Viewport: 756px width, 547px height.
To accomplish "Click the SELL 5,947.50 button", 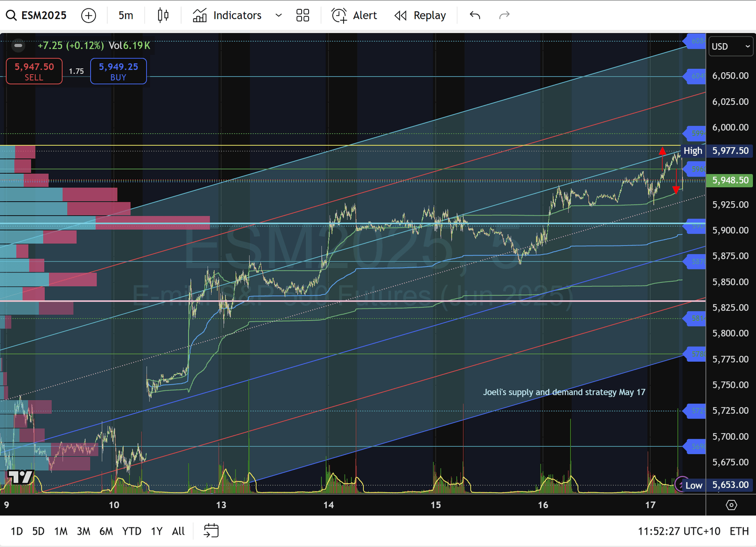I will [x=33, y=71].
